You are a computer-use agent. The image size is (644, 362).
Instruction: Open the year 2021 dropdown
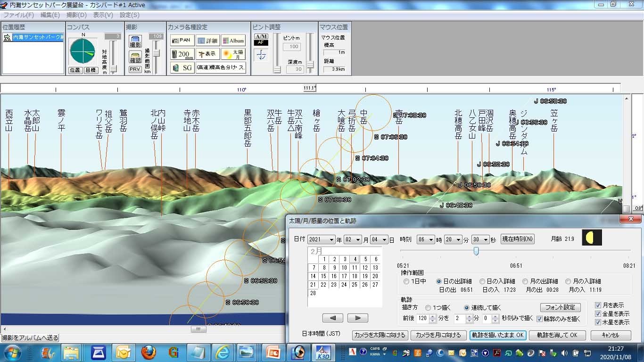(x=321, y=240)
